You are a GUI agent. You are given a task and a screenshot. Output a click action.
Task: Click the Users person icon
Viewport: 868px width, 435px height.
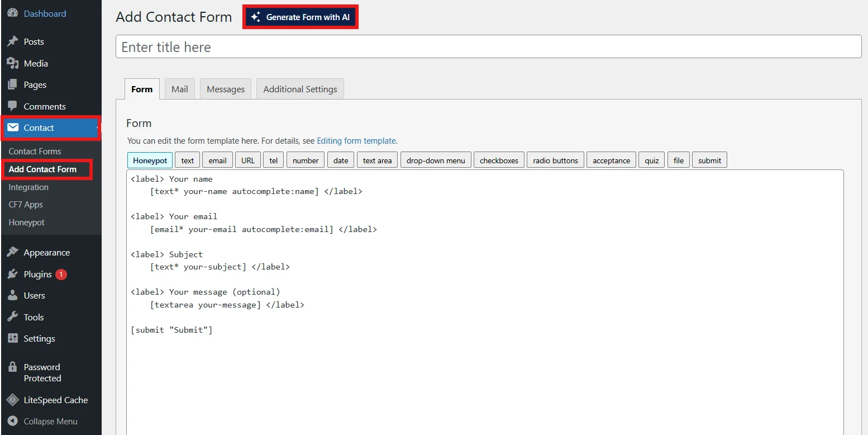pyautogui.click(x=12, y=295)
